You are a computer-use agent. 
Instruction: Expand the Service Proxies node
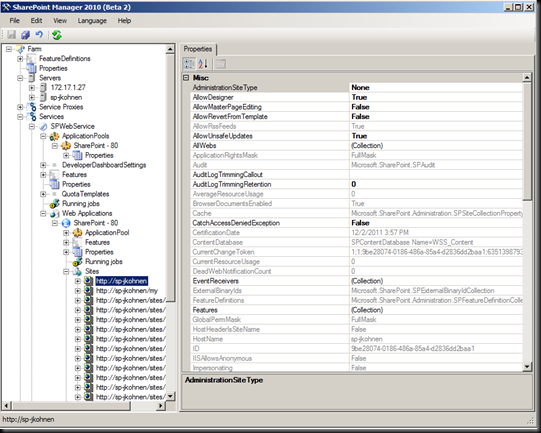coord(20,107)
